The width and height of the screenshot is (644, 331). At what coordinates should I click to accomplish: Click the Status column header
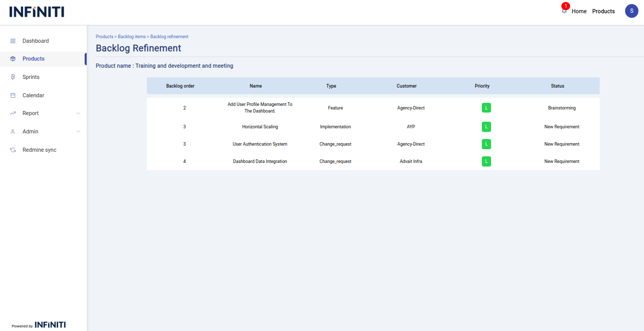pos(557,86)
